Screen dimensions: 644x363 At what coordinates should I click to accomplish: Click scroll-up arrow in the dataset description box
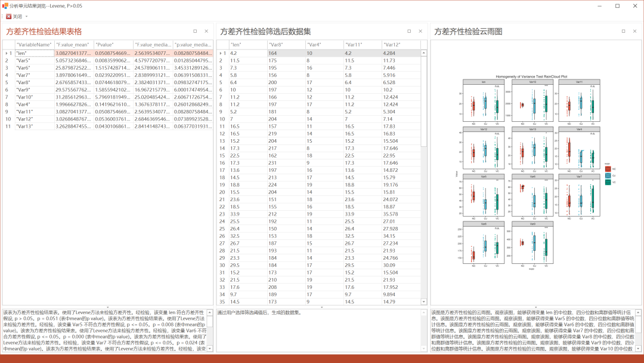click(x=424, y=313)
